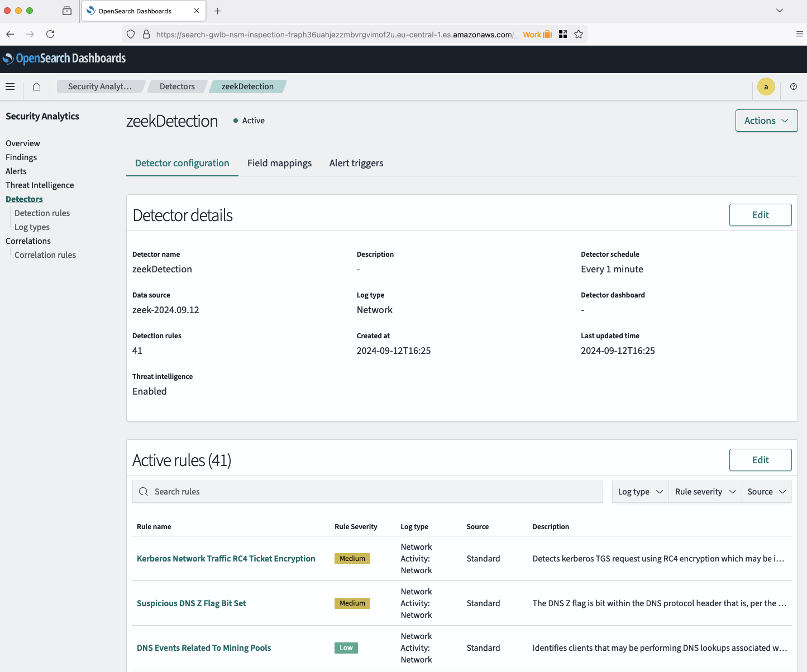Bookmark the page via the star icon
The height and width of the screenshot is (672, 807).
pos(579,34)
